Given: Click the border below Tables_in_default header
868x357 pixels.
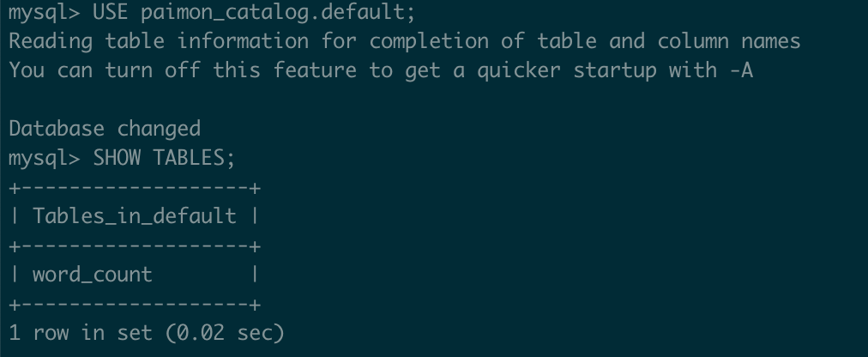Looking at the screenshot, I should click(x=135, y=246).
